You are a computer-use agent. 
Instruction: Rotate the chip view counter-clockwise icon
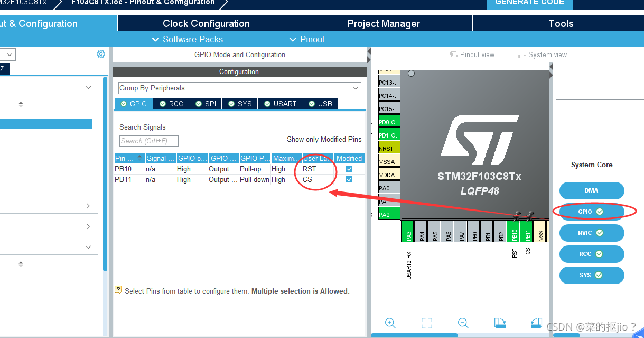[536, 323]
